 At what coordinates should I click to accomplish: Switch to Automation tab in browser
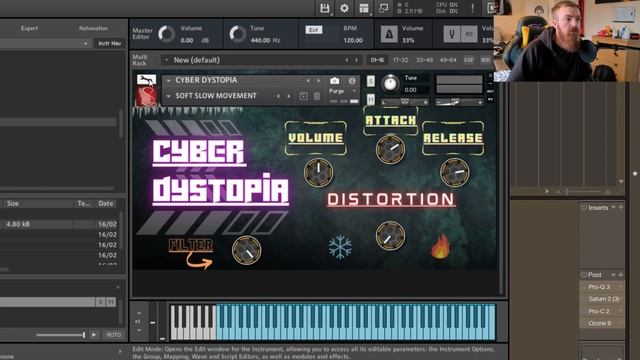tap(93, 28)
